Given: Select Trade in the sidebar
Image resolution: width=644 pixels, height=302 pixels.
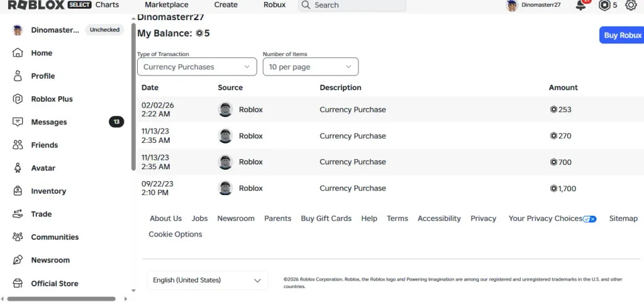Looking at the screenshot, I should (41, 214).
